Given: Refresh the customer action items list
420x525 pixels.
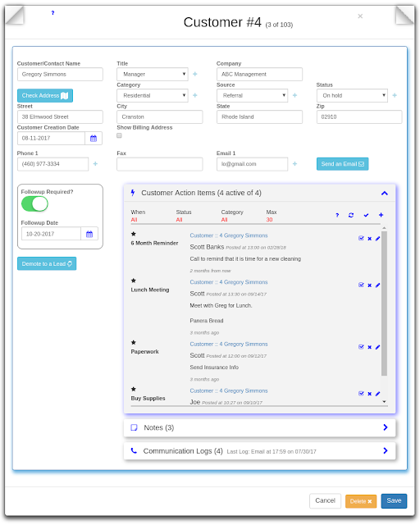Looking at the screenshot, I should pos(351,215).
